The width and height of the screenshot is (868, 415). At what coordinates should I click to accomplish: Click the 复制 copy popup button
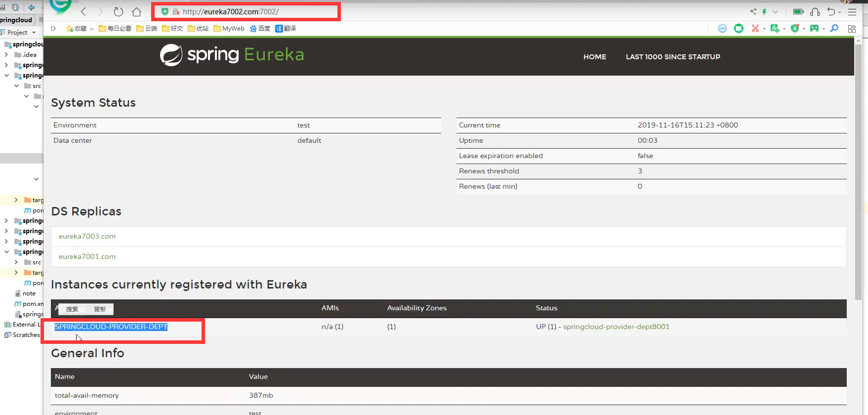pos(100,309)
